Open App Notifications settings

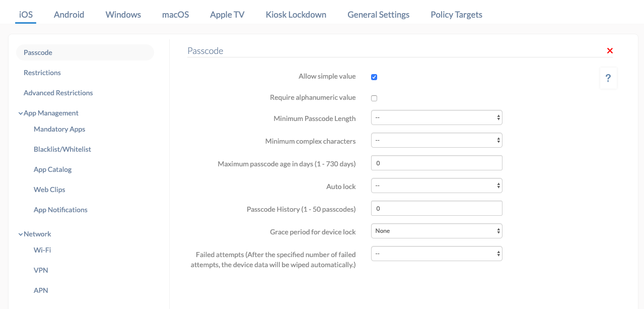60,210
